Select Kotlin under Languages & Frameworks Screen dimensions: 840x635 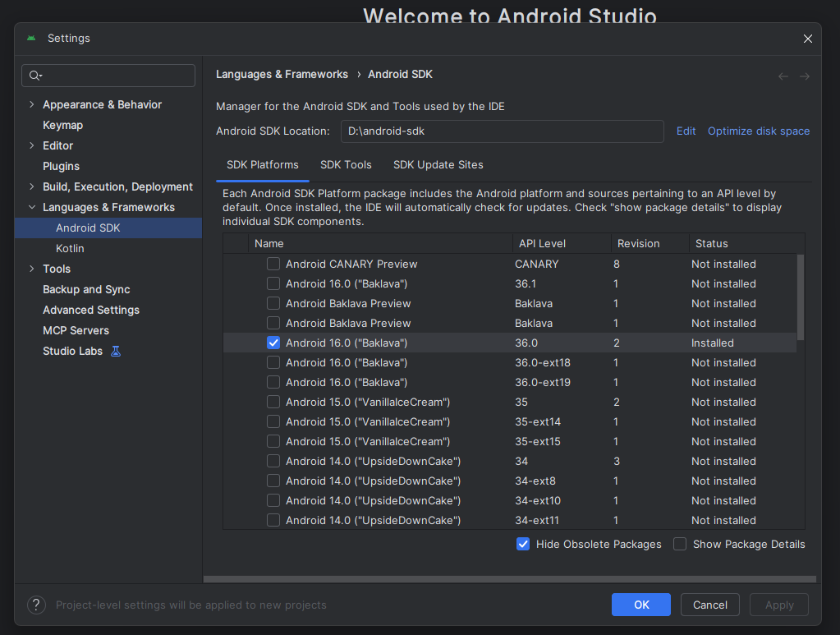(70, 248)
